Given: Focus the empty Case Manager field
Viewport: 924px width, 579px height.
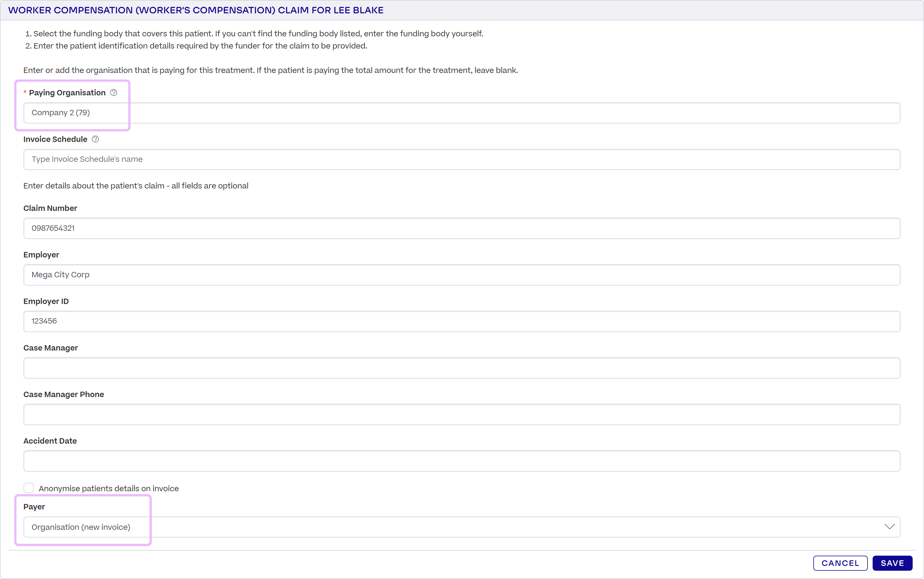Looking at the screenshot, I should click(462, 368).
